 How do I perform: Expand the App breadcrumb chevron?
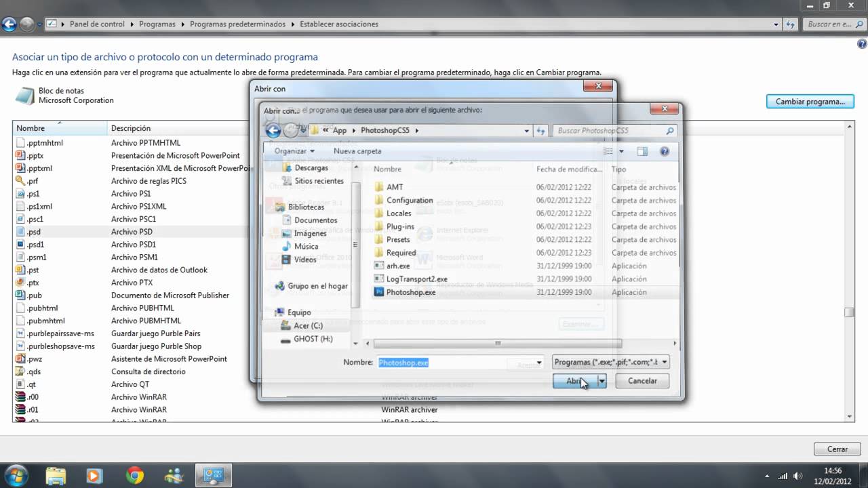tap(353, 131)
